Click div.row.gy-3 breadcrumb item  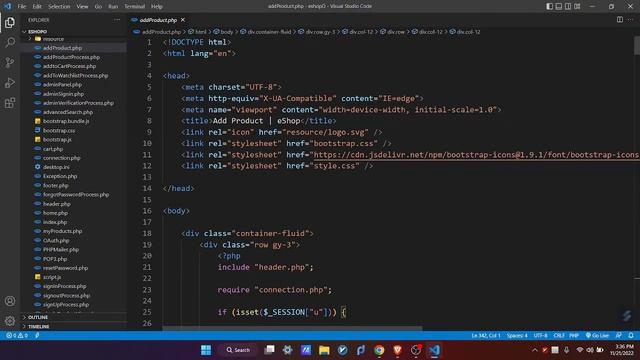317,32
